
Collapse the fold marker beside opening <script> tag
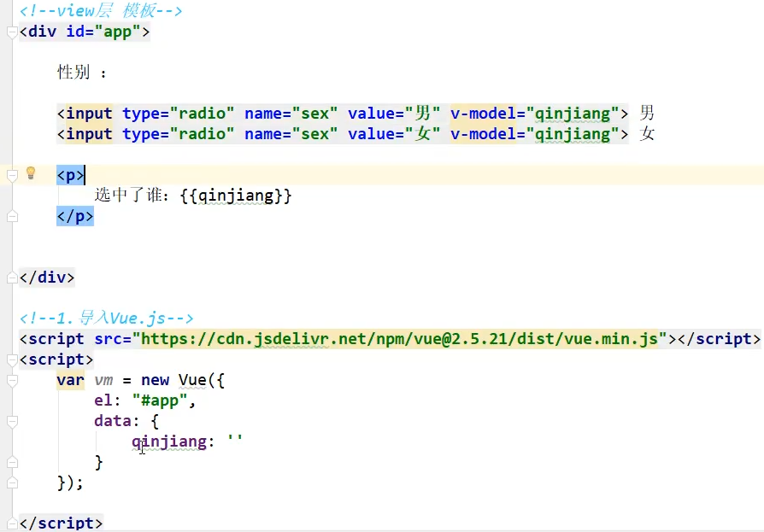pyautogui.click(x=12, y=360)
